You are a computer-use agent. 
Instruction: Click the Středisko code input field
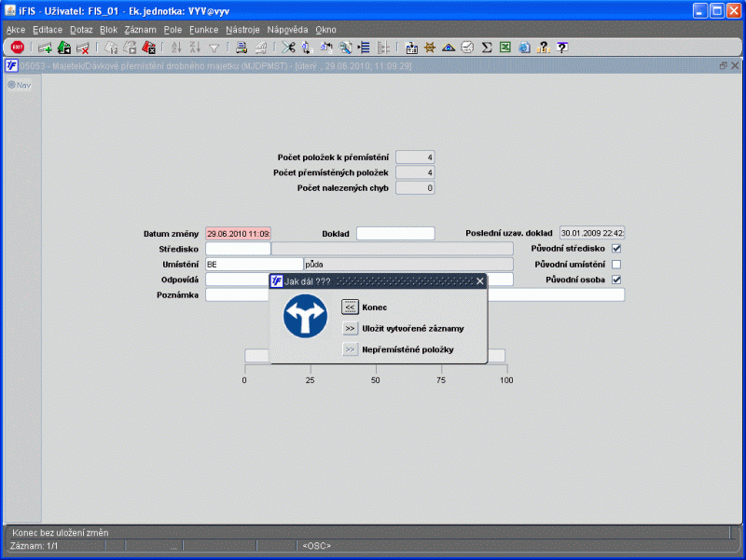point(238,249)
